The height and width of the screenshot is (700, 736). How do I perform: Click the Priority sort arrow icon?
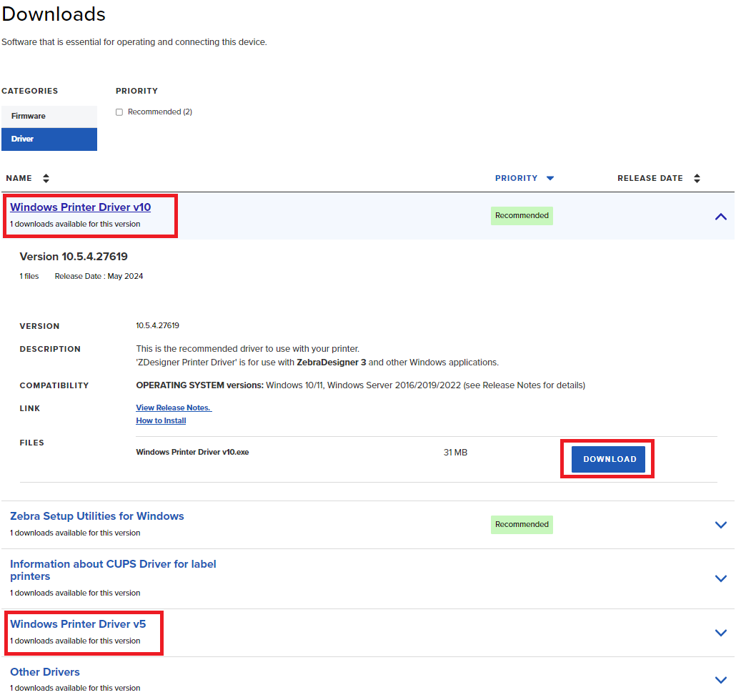549,178
